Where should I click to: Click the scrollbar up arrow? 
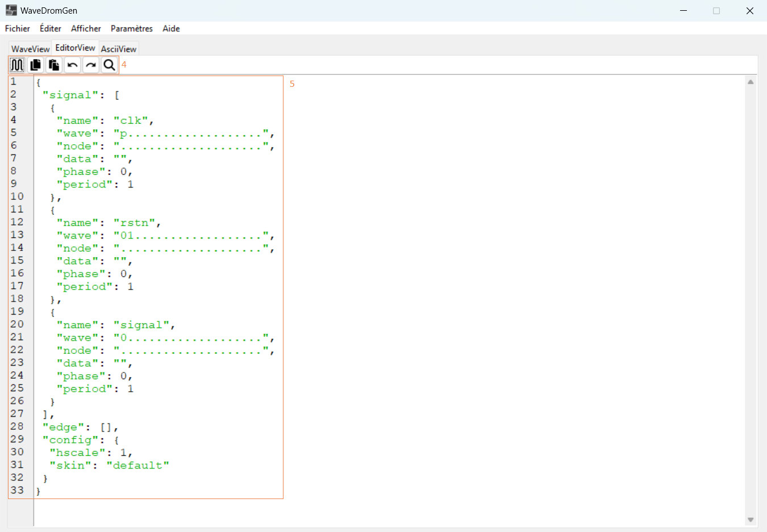coord(751,82)
